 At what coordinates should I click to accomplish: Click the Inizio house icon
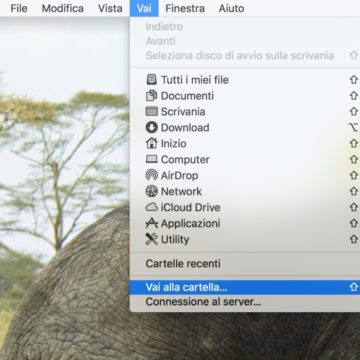coord(152,143)
